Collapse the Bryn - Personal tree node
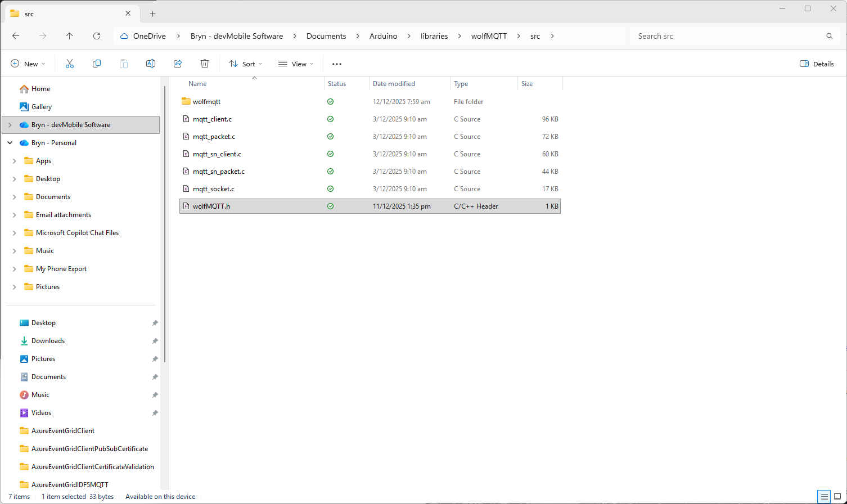The width and height of the screenshot is (847, 504). [x=10, y=143]
